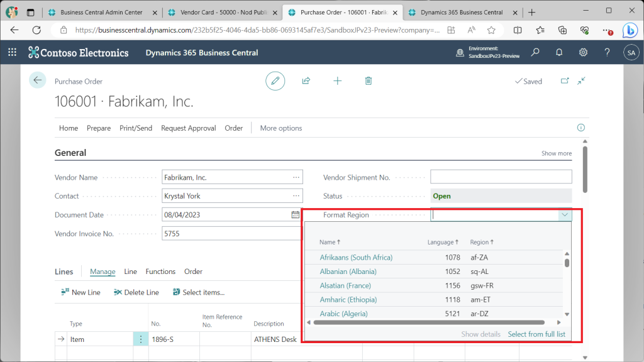This screenshot has width=644, height=362.
Task: Select the Manage tab in Lines
Action: [x=103, y=271]
